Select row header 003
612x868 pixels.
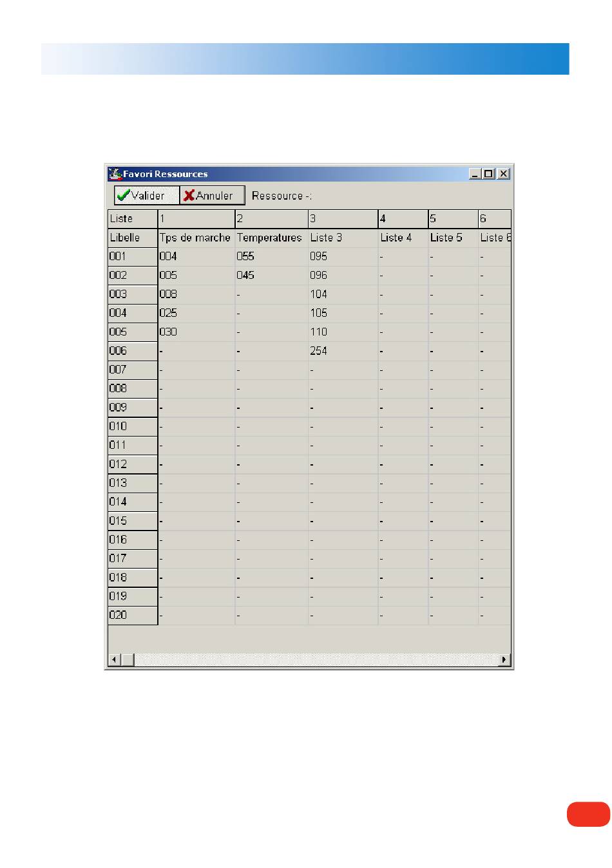tap(133, 294)
